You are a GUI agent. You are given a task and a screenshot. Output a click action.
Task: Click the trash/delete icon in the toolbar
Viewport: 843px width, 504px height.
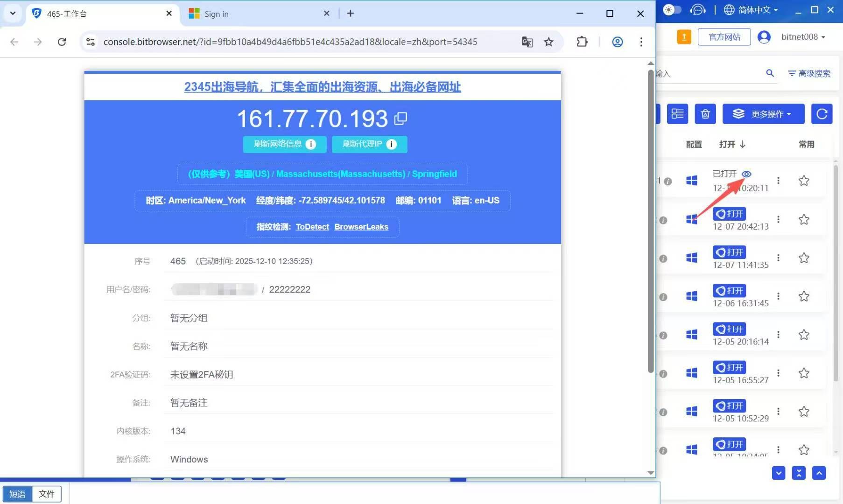click(x=705, y=113)
